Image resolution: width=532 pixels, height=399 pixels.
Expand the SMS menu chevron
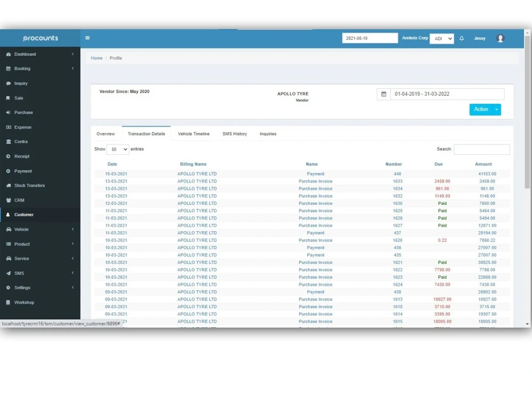72,273
